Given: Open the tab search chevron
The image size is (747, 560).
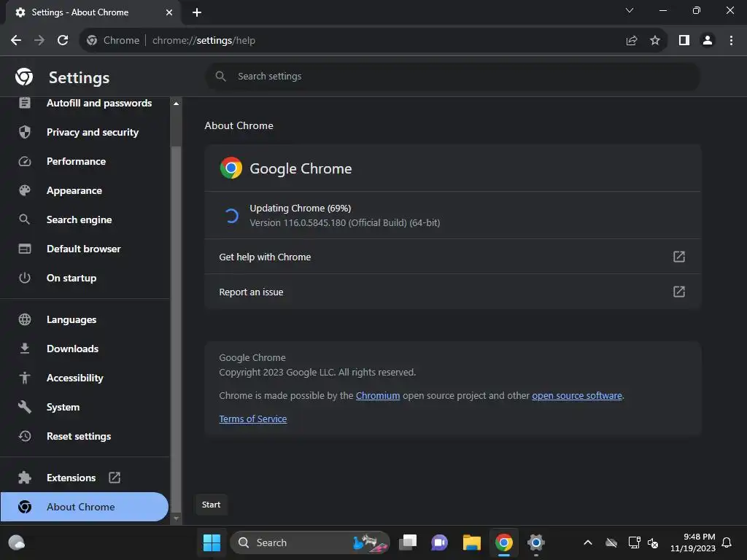Looking at the screenshot, I should click(630, 10).
